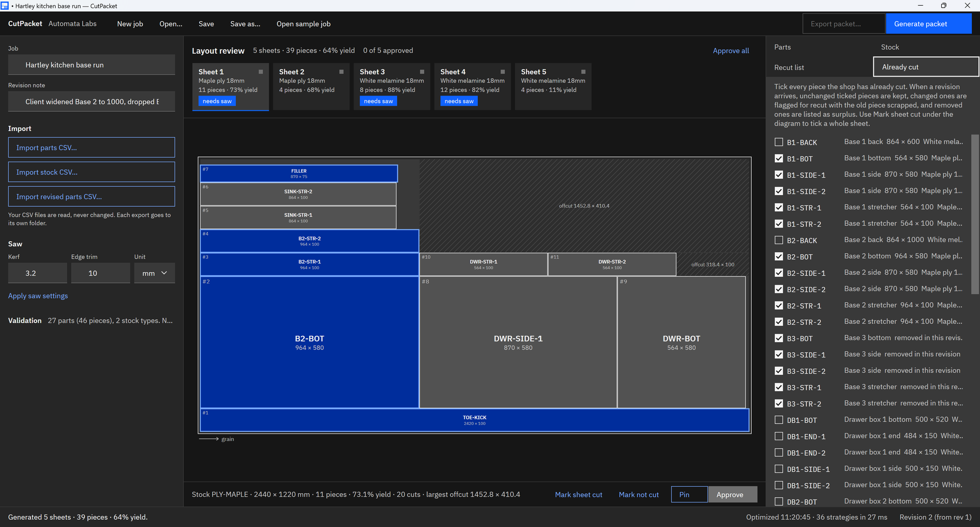Click Import stock CSV... button
Viewport: 980px width, 527px height.
point(91,172)
